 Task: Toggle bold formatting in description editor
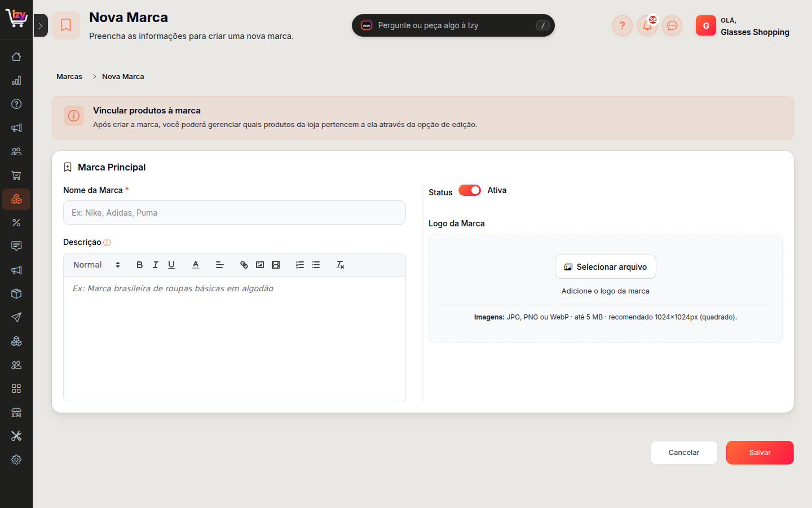pyautogui.click(x=140, y=265)
